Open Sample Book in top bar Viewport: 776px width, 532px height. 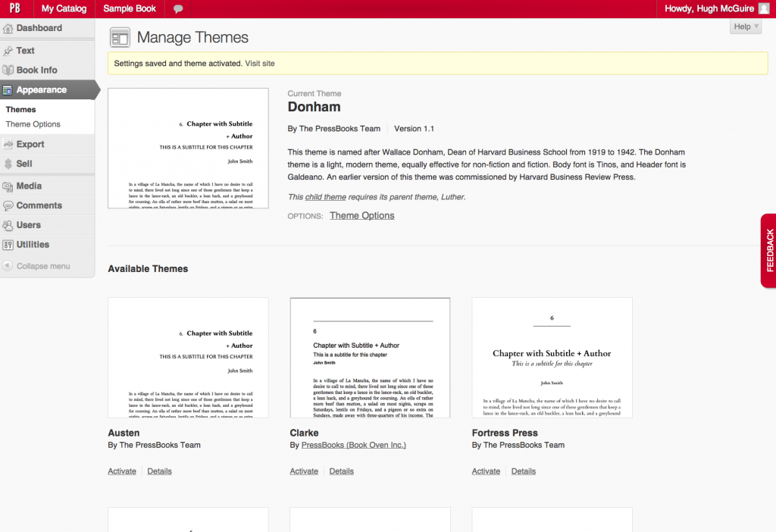point(130,8)
